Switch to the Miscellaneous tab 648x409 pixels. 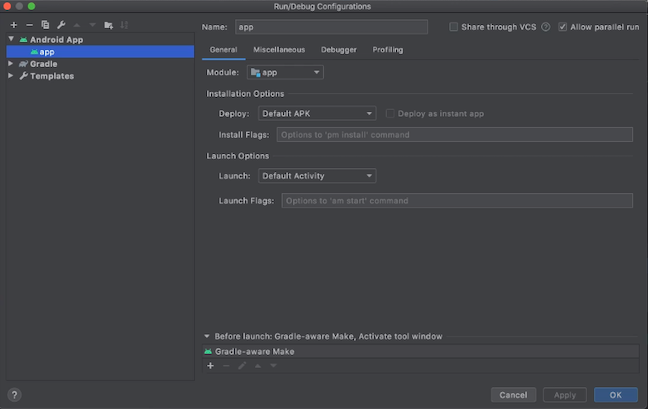(279, 49)
